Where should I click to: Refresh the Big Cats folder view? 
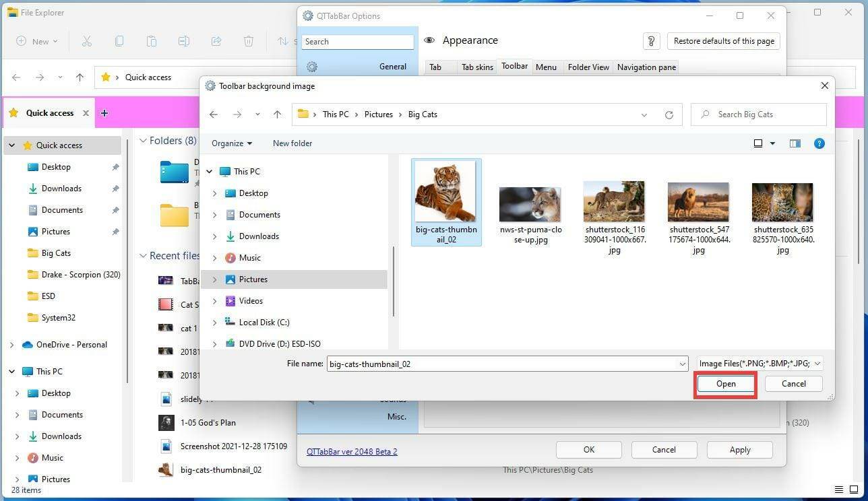(669, 114)
